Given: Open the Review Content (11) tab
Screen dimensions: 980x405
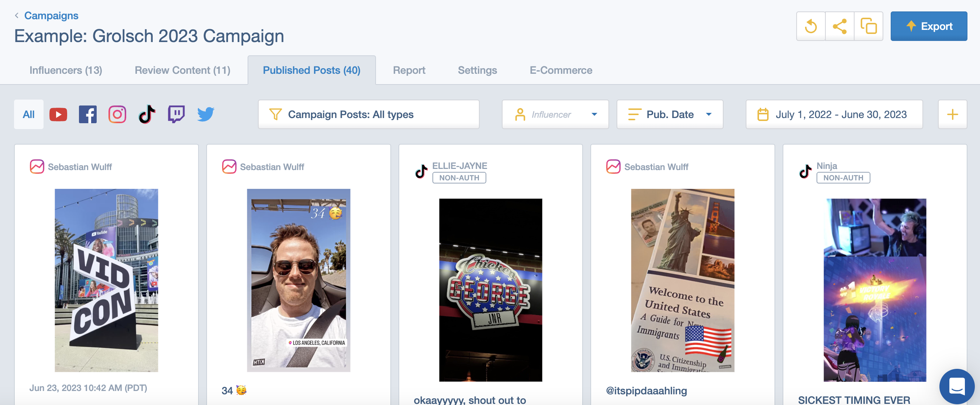Looking at the screenshot, I should click(183, 70).
